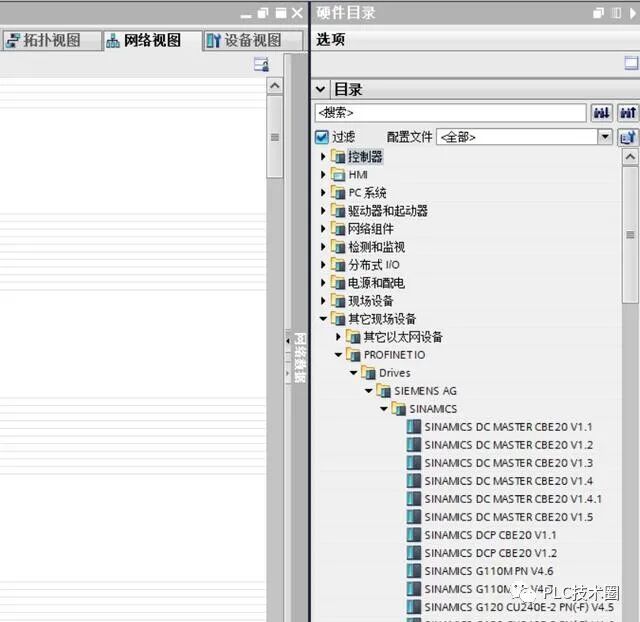Expand the HMI folder
The width and height of the screenshot is (640, 622).
pos(323,175)
